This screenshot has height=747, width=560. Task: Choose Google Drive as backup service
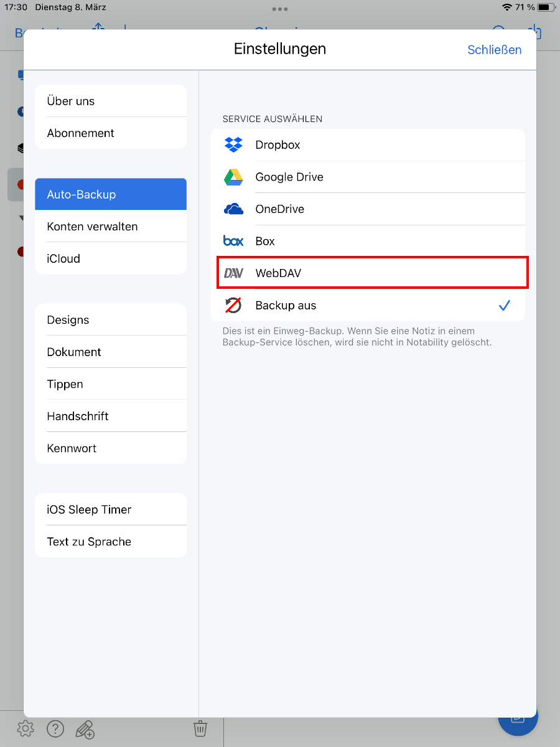point(289,177)
